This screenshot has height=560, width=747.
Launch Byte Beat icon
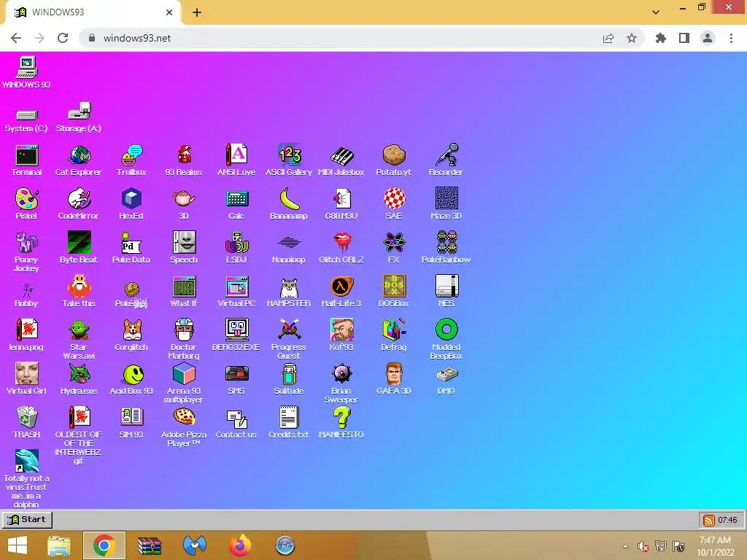pyautogui.click(x=79, y=248)
